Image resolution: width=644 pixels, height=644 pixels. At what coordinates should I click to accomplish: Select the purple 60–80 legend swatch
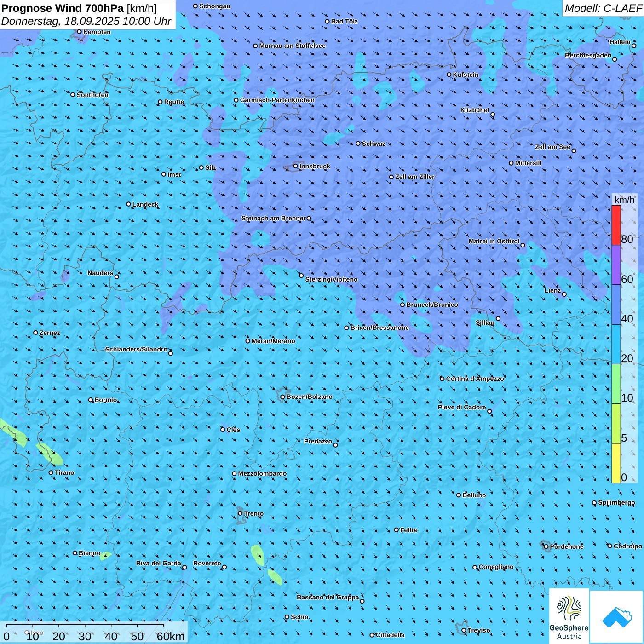[x=616, y=265]
